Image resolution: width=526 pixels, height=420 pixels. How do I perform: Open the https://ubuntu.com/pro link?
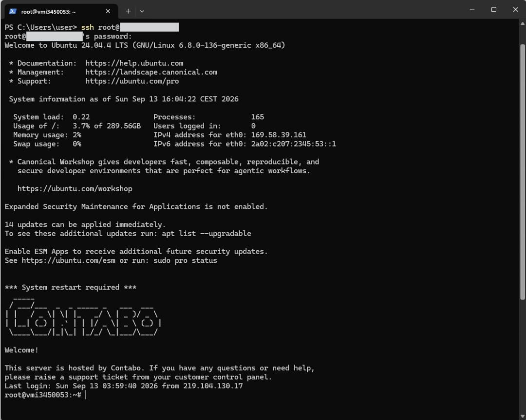coord(132,81)
